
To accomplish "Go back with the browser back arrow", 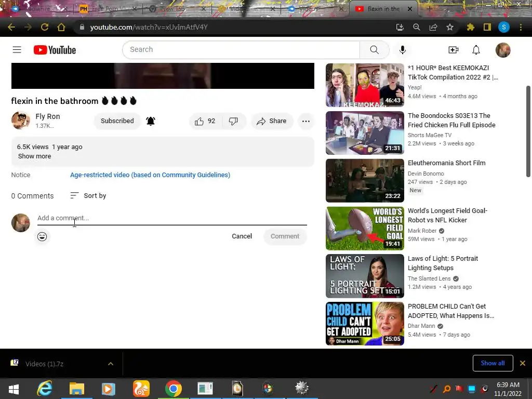I will click(x=11, y=27).
